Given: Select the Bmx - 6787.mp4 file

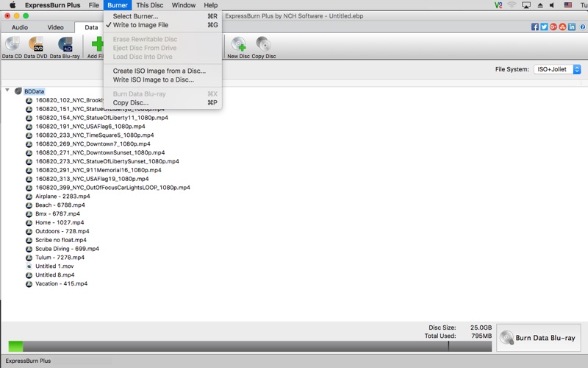Looking at the screenshot, I should [x=57, y=213].
